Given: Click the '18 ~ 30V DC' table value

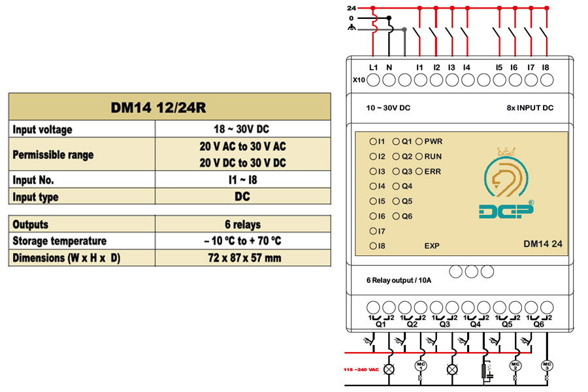Looking at the screenshot, I should pyautogui.click(x=241, y=129).
